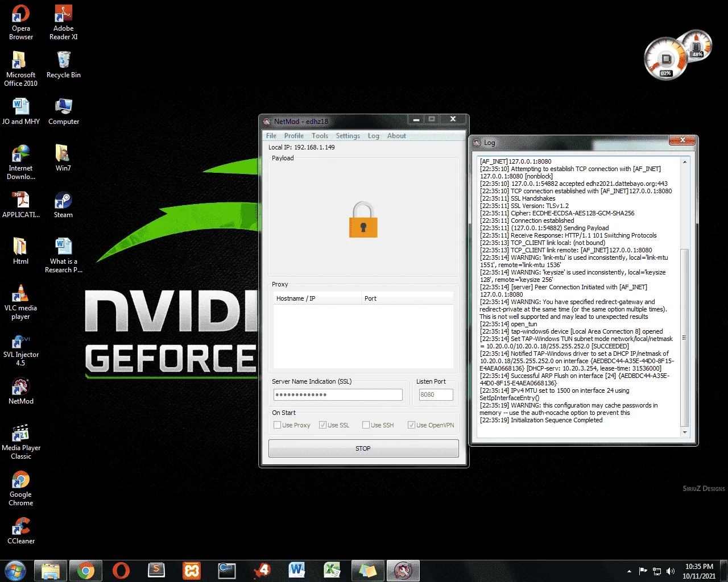This screenshot has width=728, height=582.
Task: Open the Recycle Bin on the desktop
Action: [x=63, y=65]
